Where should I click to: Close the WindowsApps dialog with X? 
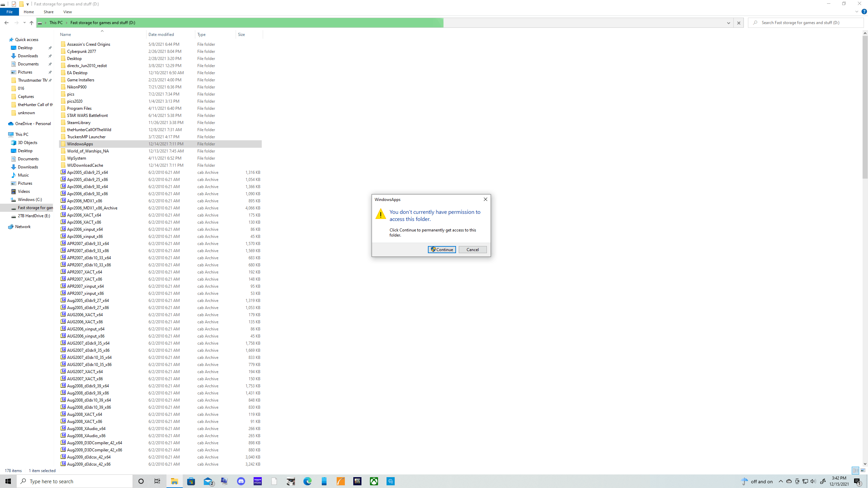485,199
